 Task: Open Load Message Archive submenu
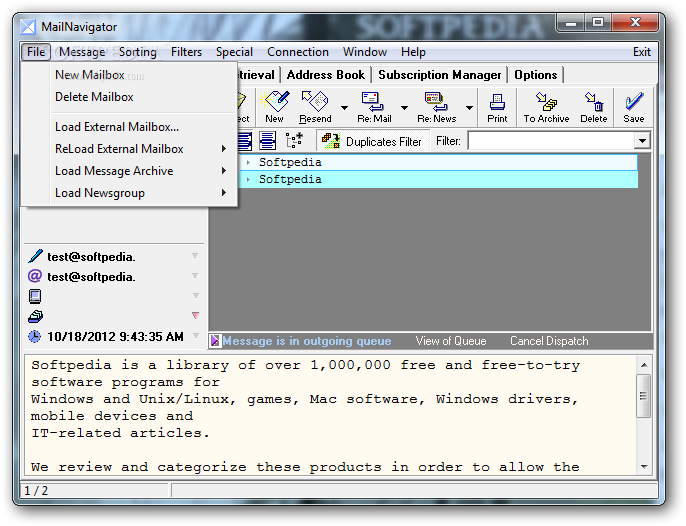(x=130, y=171)
